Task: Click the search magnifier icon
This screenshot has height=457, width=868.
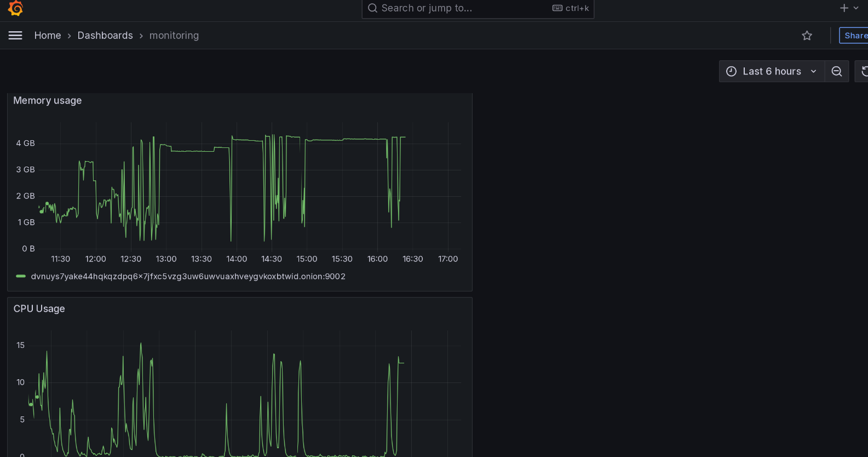Action: click(372, 8)
